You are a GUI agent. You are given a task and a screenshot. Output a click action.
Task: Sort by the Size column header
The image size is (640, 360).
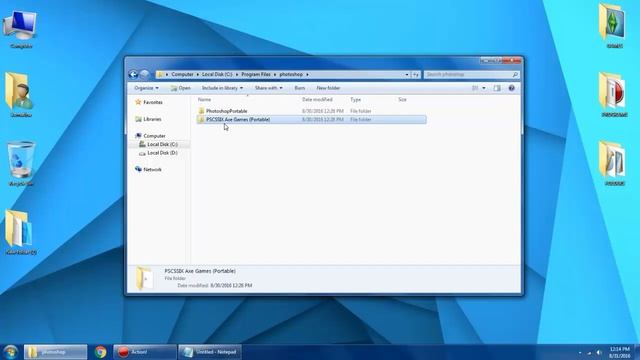click(402, 100)
